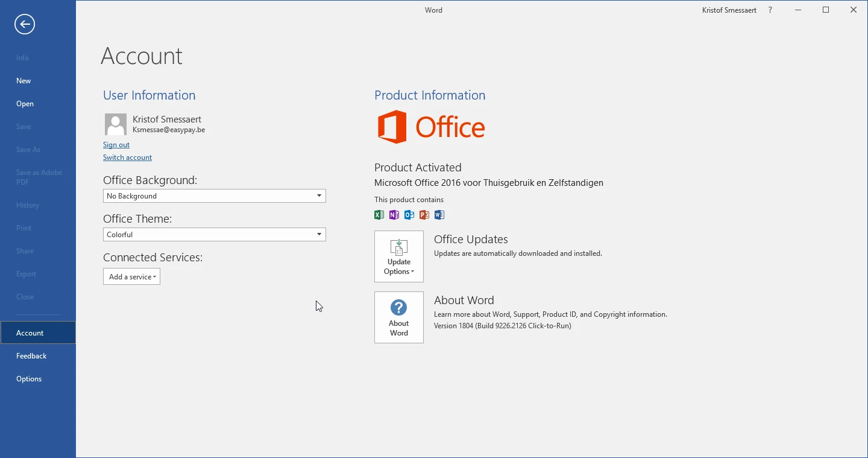Click the Outlook icon under product contents
Screen dimensions: 868x458
click(409, 215)
